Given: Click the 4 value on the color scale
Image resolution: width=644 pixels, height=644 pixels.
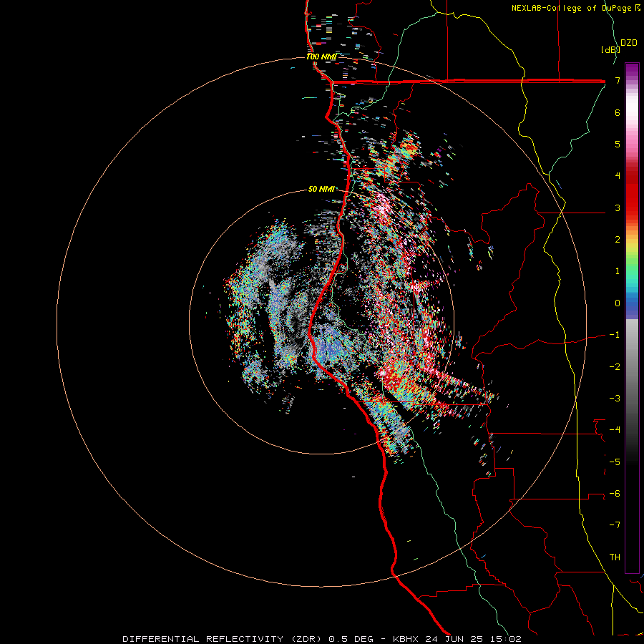Looking at the screenshot, I should pyautogui.click(x=618, y=176).
